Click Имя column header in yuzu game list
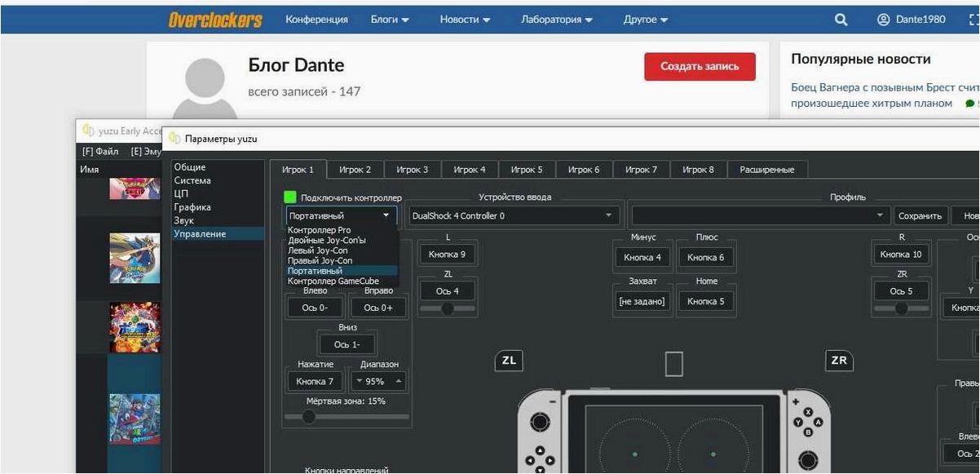Image resolution: width=980 pixels, height=474 pixels. 89,169
